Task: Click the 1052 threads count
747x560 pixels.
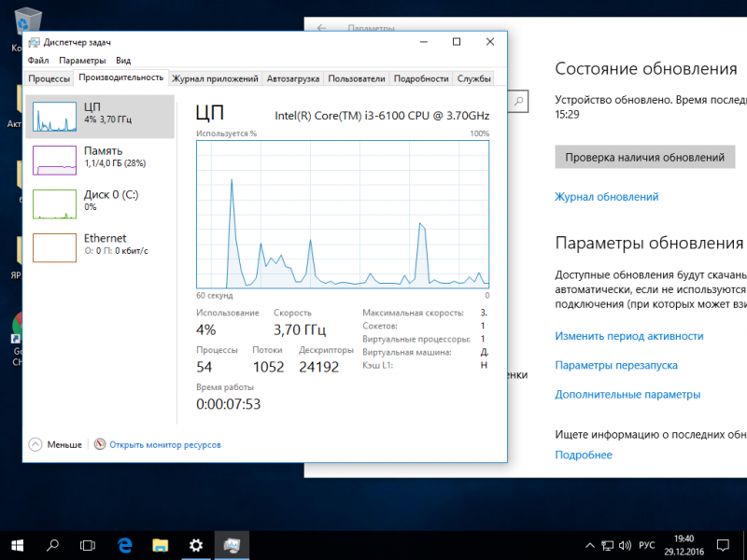Action: [268, 367]
